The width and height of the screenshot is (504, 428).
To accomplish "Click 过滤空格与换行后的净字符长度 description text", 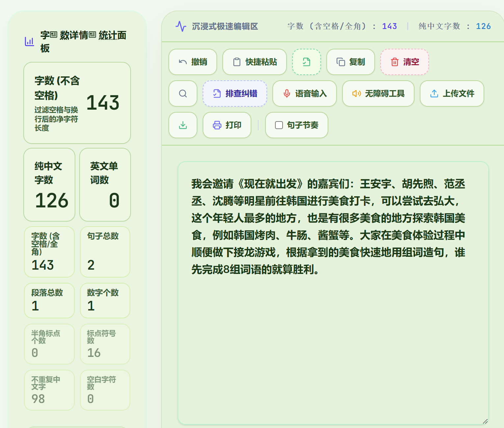I will [56, 119].
